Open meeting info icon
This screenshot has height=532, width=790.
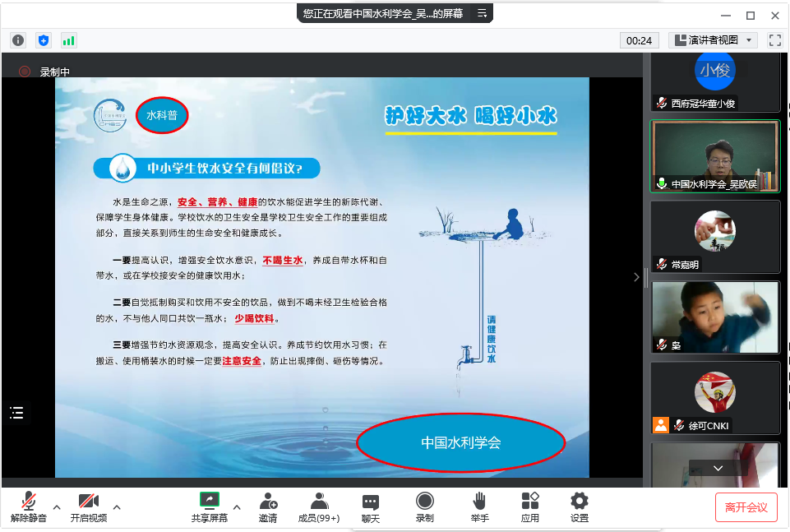click(18, 40)
